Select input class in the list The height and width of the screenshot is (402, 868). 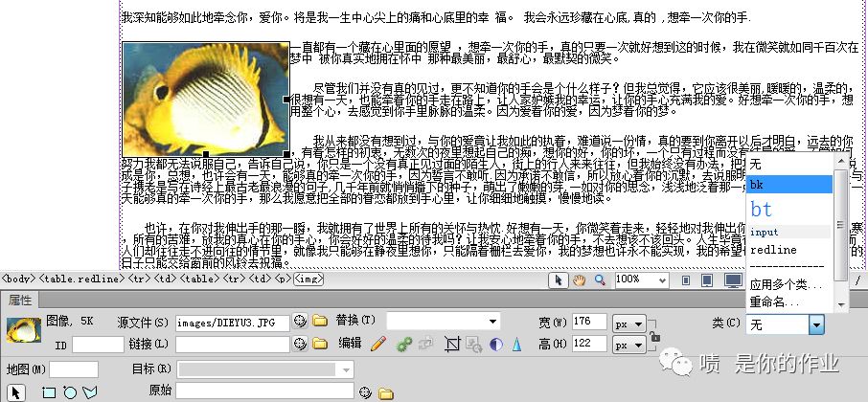click(789, 232)
